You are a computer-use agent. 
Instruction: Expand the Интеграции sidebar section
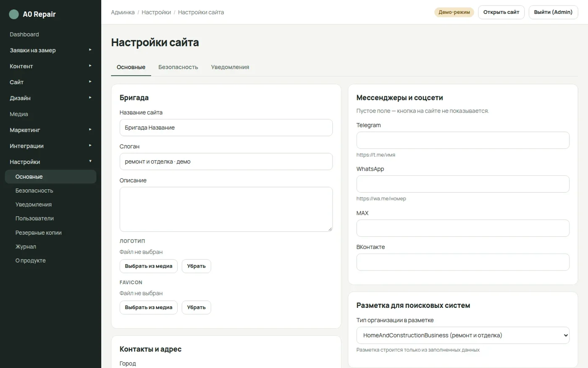[x=50, y=146]
